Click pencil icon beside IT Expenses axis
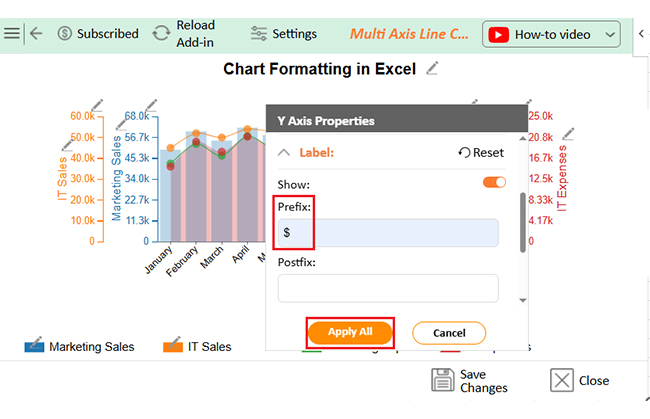 click(568, 134)
